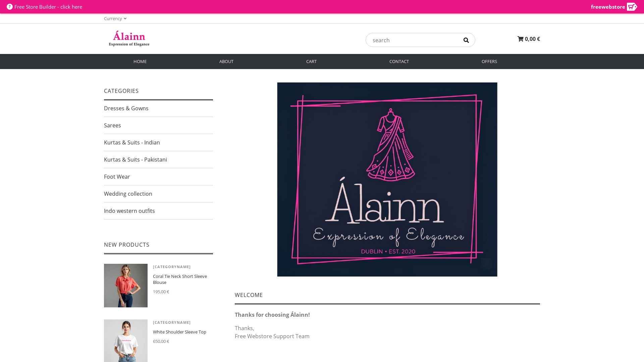The height and width of the screenshot is (362, 644).
Task: Click the large Álainn banner image
Action: click(x=387, y=179)
